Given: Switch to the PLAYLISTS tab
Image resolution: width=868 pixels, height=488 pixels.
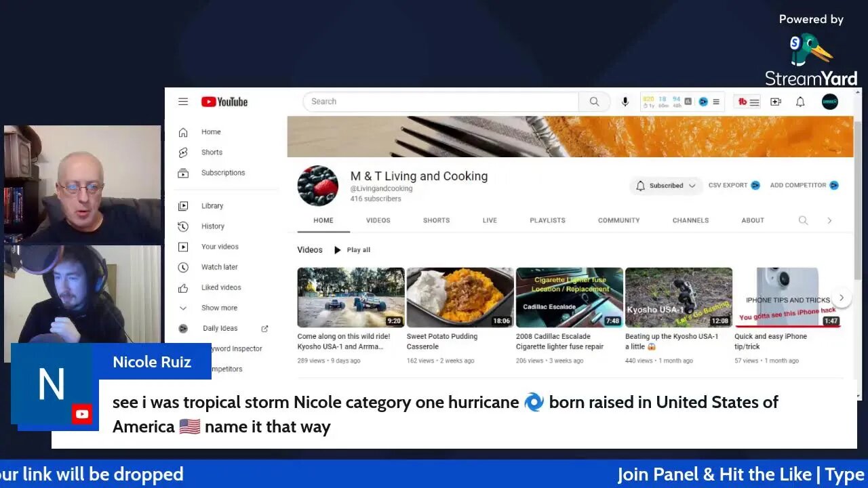Looking at the screenshot, I should click(x=547, y=220).
